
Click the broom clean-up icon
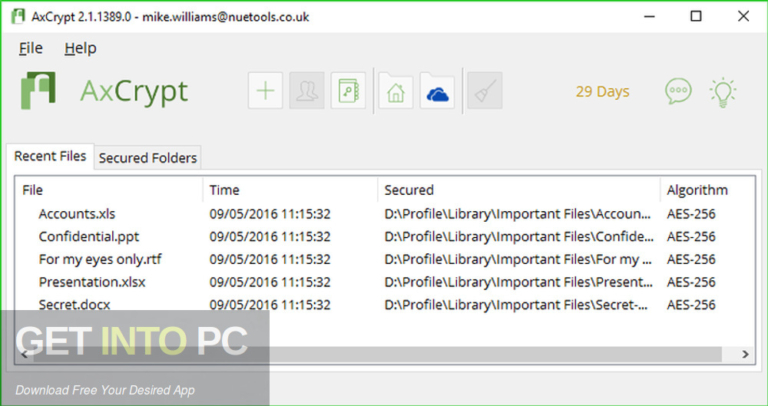485,91
